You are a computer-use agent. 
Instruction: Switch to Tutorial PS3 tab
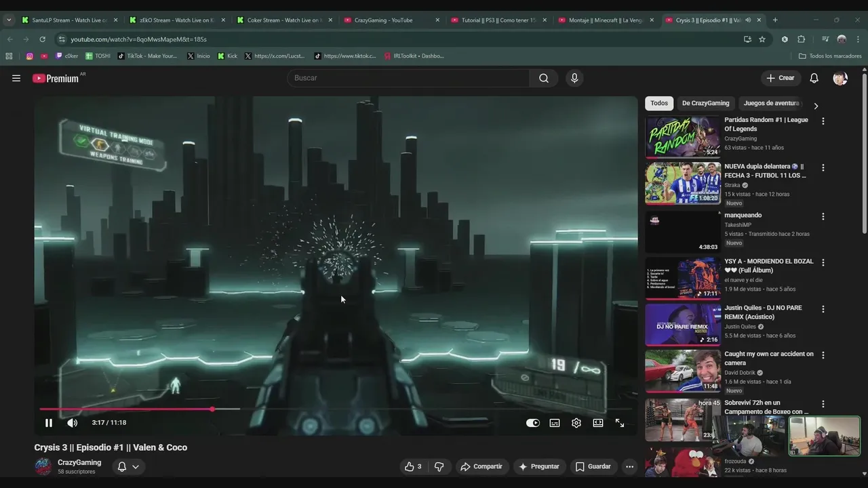[499, 20]
